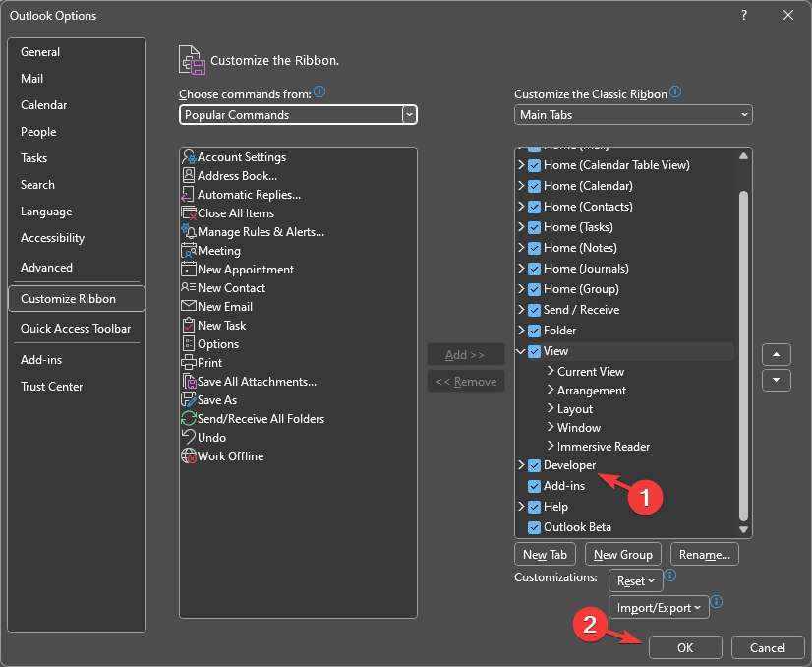Viewport: 812px width, 667px height.
Task: Click the ribbon tabs list scrollbar
Action: [x=743, y=354]
